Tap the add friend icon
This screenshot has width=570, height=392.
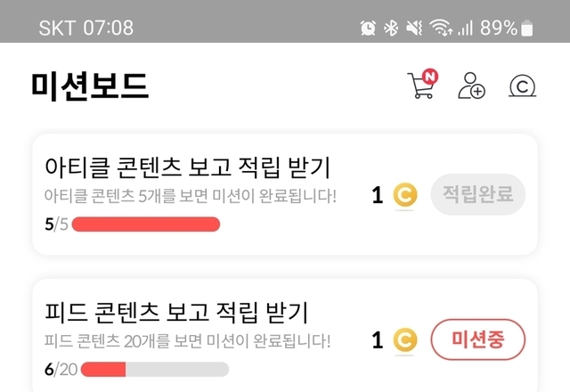471,86
